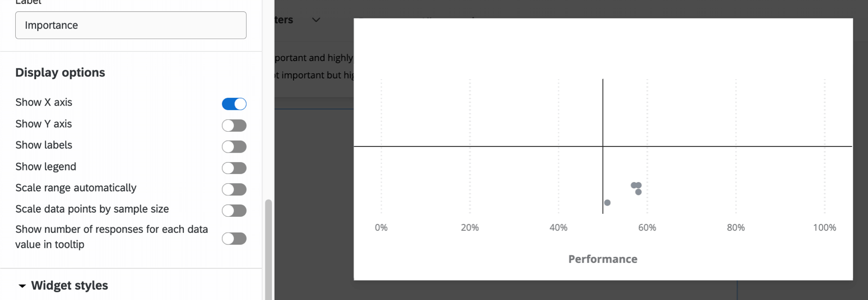Click the Performance axis title
Screen dimensions: 868x300
[602, 259]
